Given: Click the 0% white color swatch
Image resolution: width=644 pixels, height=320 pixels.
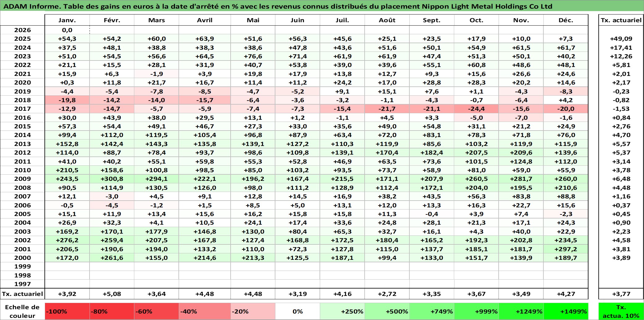Looking at the screenshot, I should 298,311.
